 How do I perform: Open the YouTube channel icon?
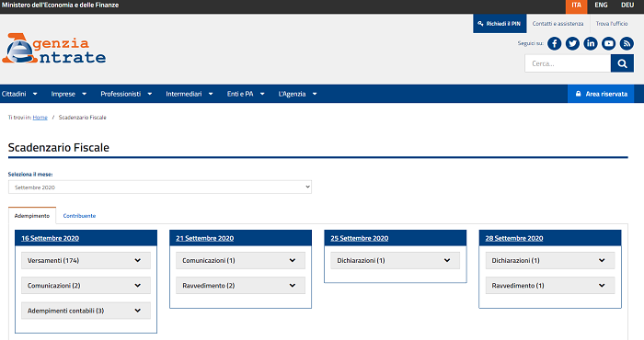coord(608,43)
